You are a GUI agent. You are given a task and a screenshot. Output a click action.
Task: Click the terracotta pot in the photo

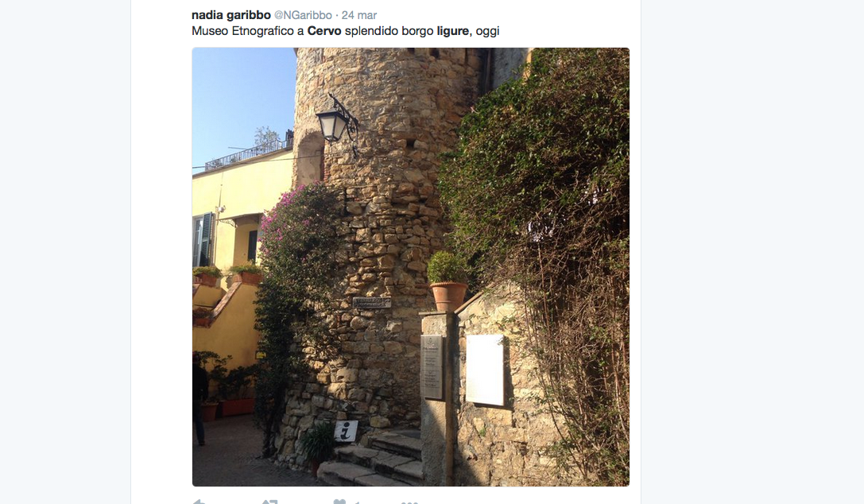pos(448,297)
